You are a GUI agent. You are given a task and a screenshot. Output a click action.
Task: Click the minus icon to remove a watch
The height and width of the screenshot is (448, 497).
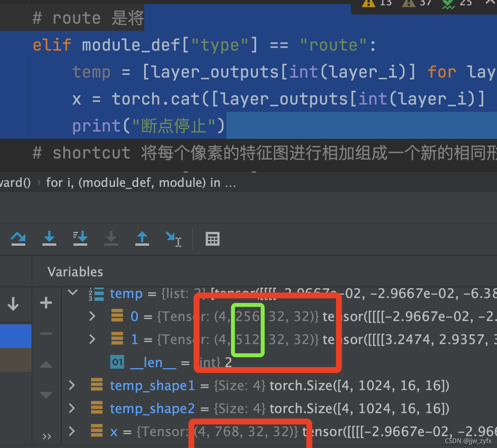(x=46, y=334)
